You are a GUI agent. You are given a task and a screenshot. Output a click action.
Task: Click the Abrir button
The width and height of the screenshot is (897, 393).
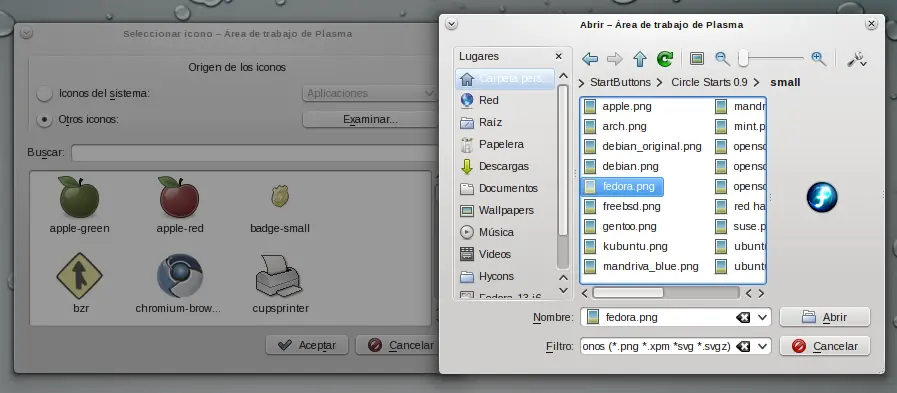[x=824, y=317]
